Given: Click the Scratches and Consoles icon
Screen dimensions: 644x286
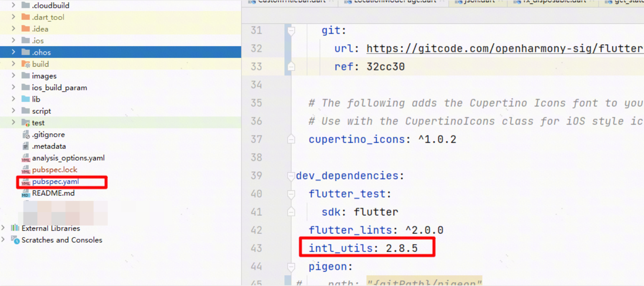Looking at the screenshot, I should tap(15, 240).
